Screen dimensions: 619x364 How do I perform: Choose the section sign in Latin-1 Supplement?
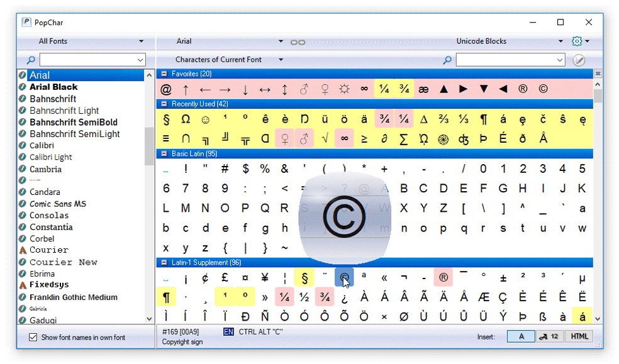point(304,278)
